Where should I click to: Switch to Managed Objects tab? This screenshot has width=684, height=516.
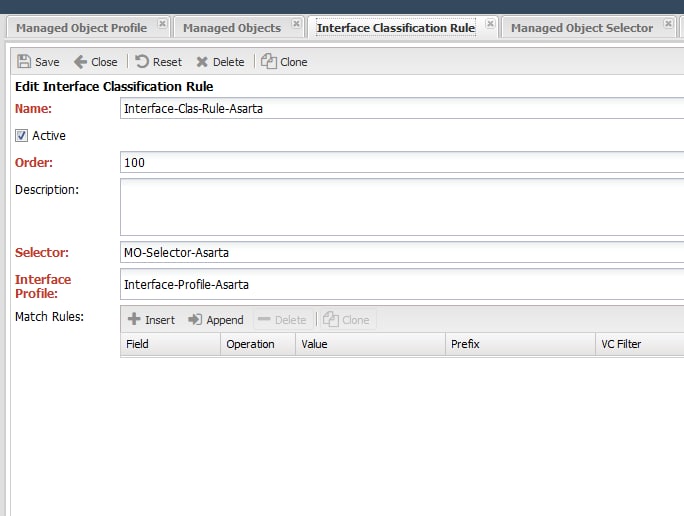click(232, 28)
